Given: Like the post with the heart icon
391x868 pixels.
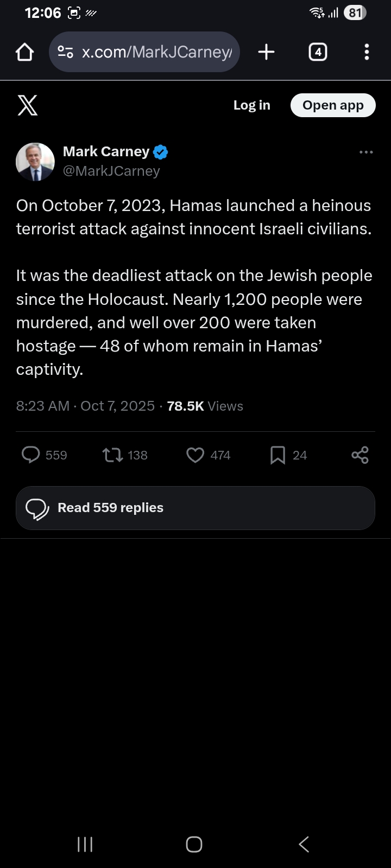Looking at the screenshot, I should point(195,455).
